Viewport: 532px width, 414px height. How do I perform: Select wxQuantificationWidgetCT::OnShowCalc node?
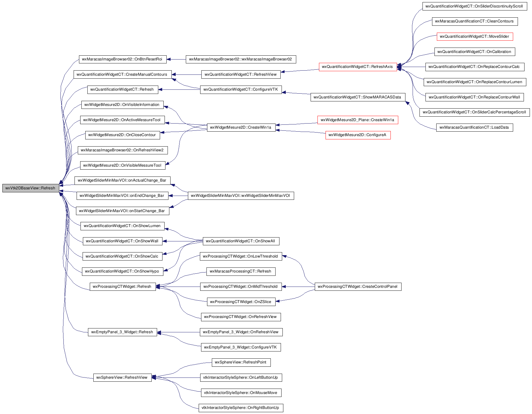click(122, 256)
